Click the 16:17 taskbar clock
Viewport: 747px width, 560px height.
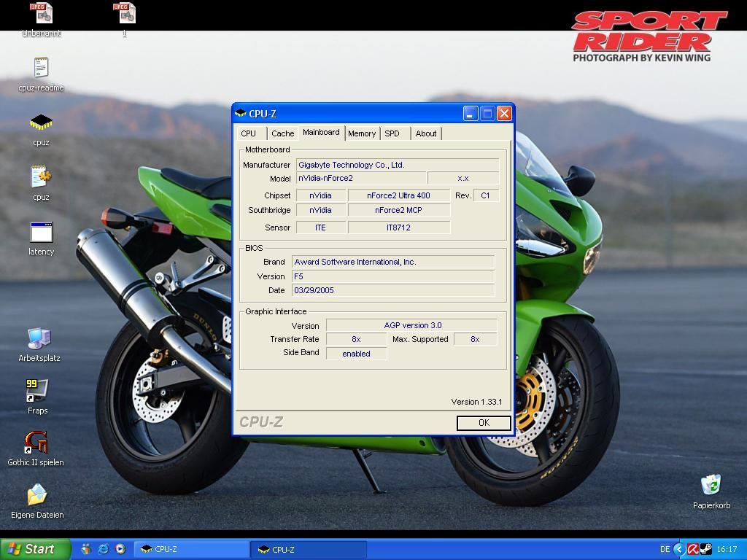[727, 549]
